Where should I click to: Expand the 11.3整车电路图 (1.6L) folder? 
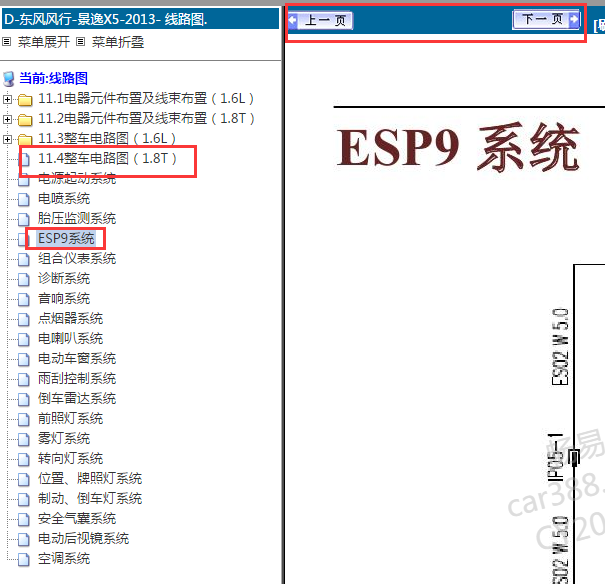coord(7,139)
